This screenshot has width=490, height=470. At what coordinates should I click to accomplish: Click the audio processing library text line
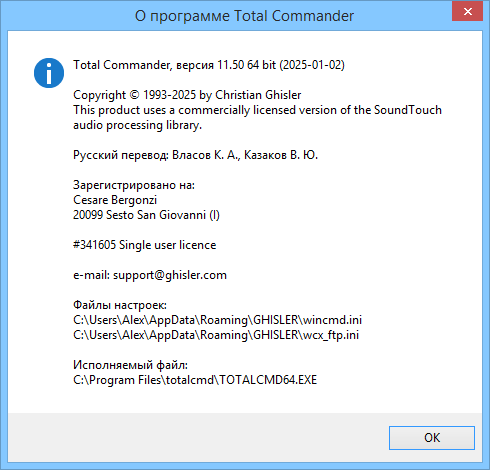pyautogui.click(x=137, y=125)
